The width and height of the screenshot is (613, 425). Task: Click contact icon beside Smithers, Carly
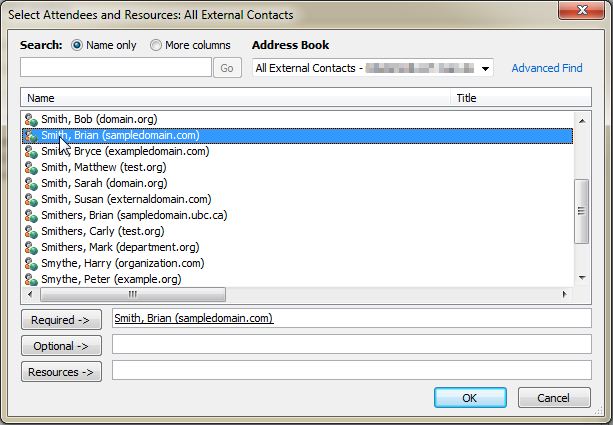click(x=31, y=231)
